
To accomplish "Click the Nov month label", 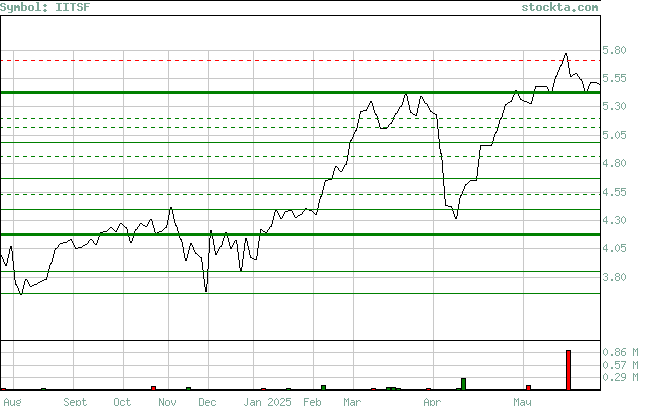I will [167, 402].
